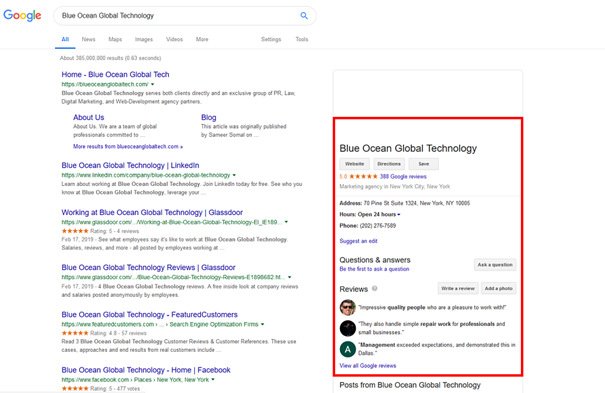Open dropdown arrow beside Glassdoor Working-at URL
This screenshot has width=605, height=393.
tap(286, 222)
